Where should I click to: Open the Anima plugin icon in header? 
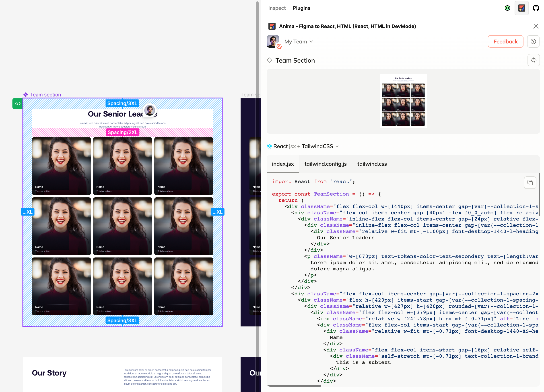(521, 8)
